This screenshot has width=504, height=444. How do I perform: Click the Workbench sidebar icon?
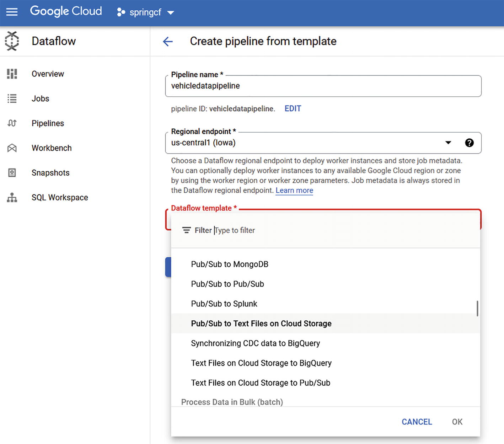12,148
